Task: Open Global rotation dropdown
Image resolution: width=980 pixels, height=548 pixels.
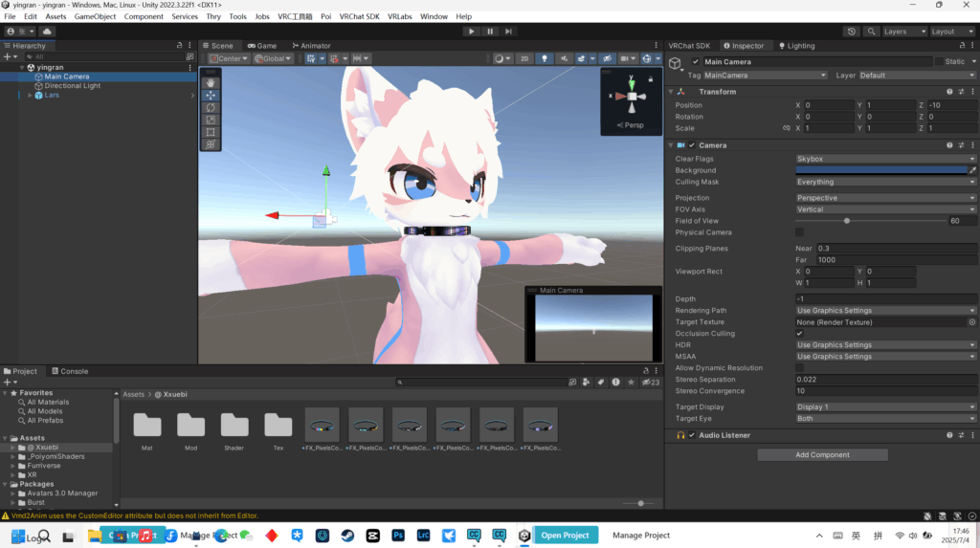Action: point(273,58)
